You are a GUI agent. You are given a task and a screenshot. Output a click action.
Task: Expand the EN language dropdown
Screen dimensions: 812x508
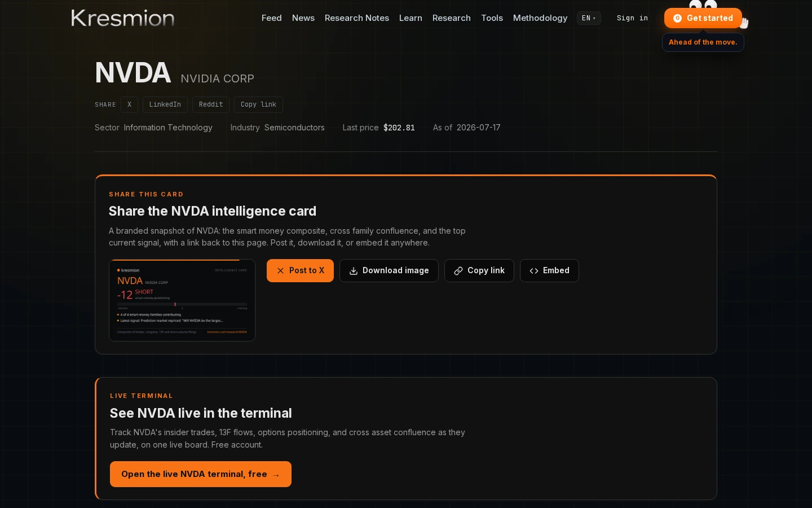pos(589,18)
